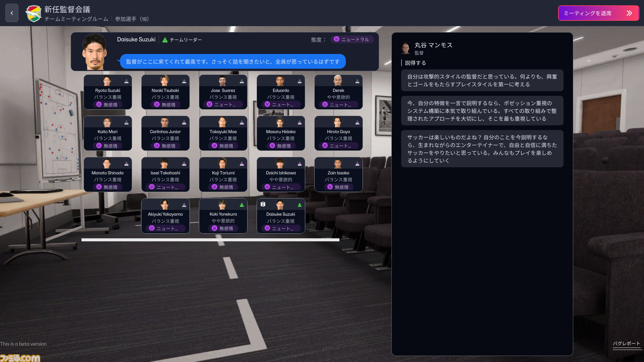The image size is (644, 362).
Task: Click the 参加選手 (18) participants label
Action: [x=132, y=19]
